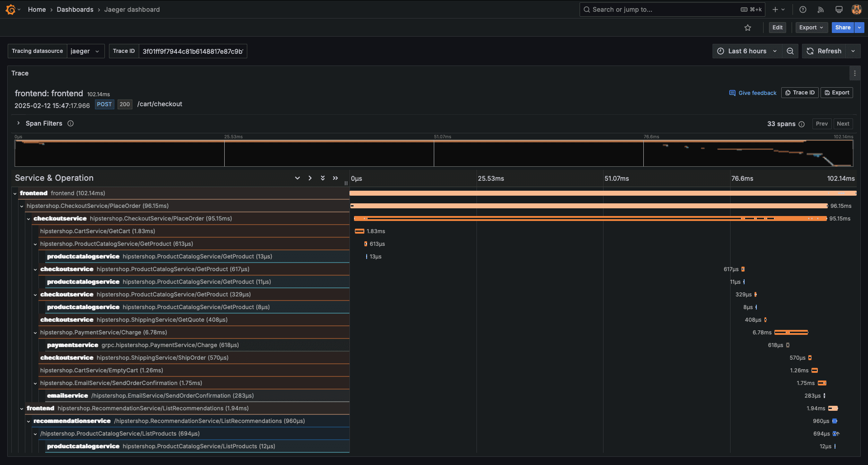
Task: Select ShippingService/ShipOrder 570µs span row
Action: point(194,358)
